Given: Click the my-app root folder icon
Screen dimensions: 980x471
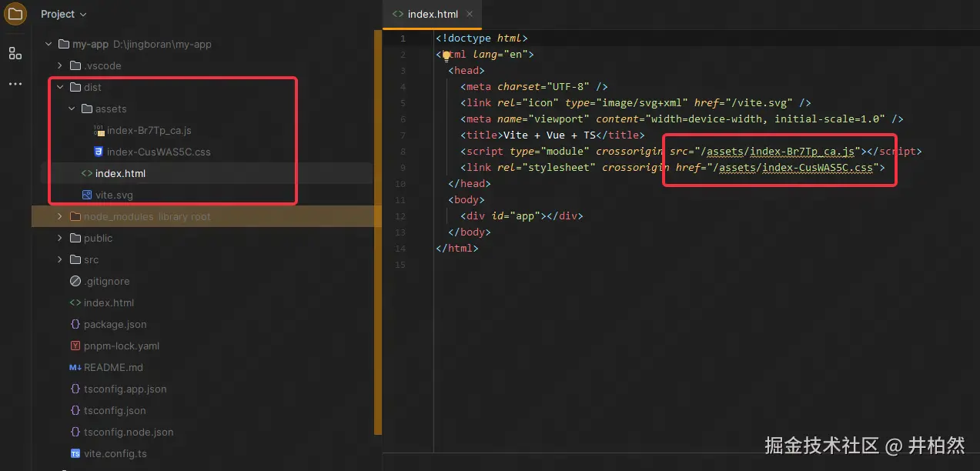Looking at the screenshot, I should coord(63,44).
